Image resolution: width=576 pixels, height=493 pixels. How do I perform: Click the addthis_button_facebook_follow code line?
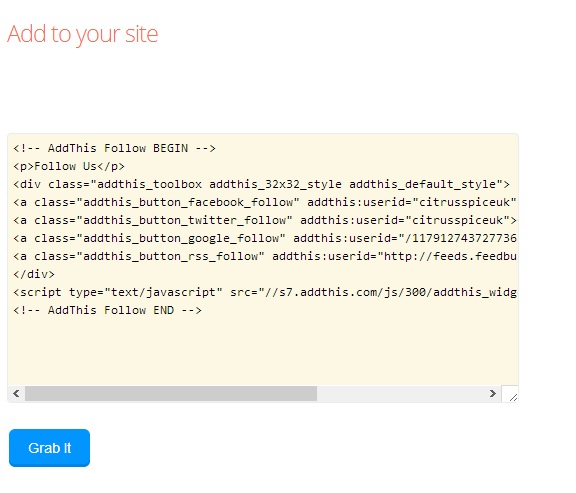265,202
